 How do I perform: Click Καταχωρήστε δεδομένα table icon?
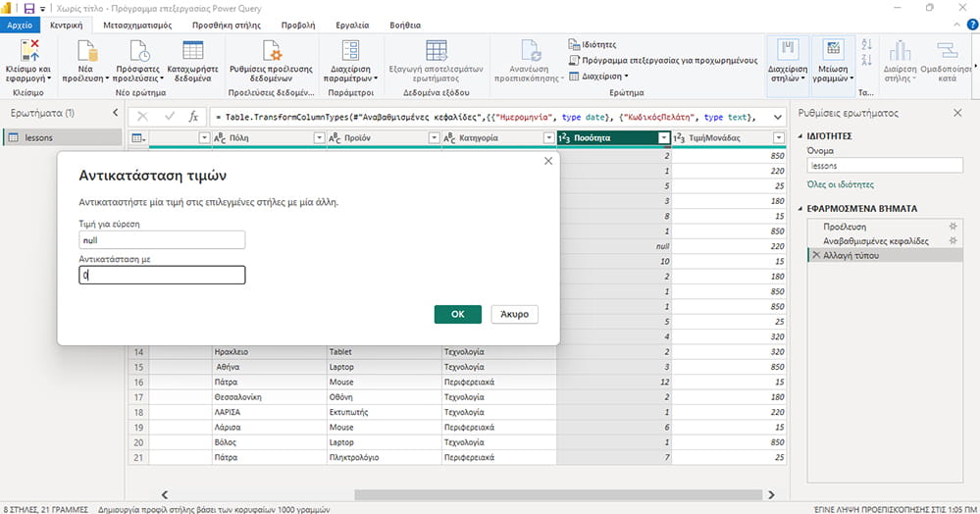coord(192,50)
